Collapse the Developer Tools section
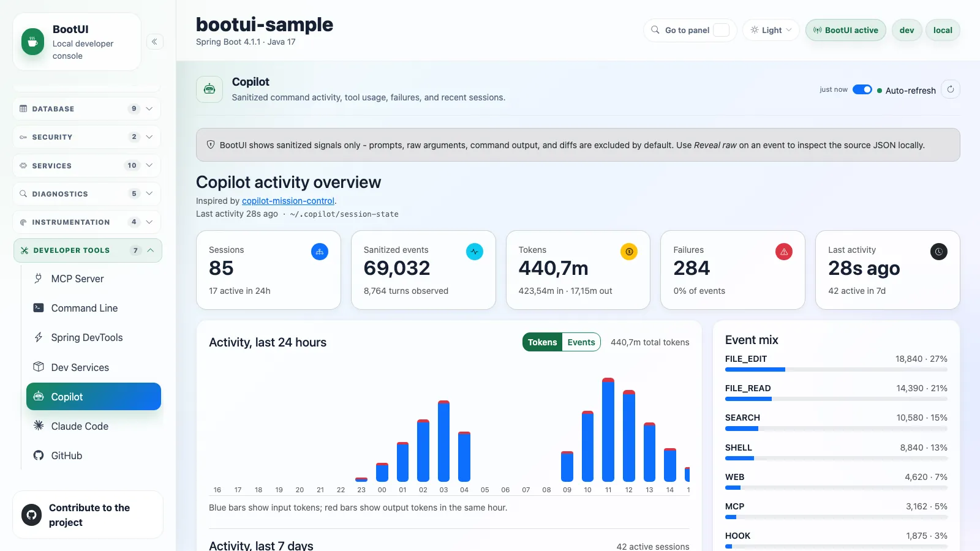Image resolution: width=980 pixels, height=551 pixels. pyautogui.click(x=88, y=250)
